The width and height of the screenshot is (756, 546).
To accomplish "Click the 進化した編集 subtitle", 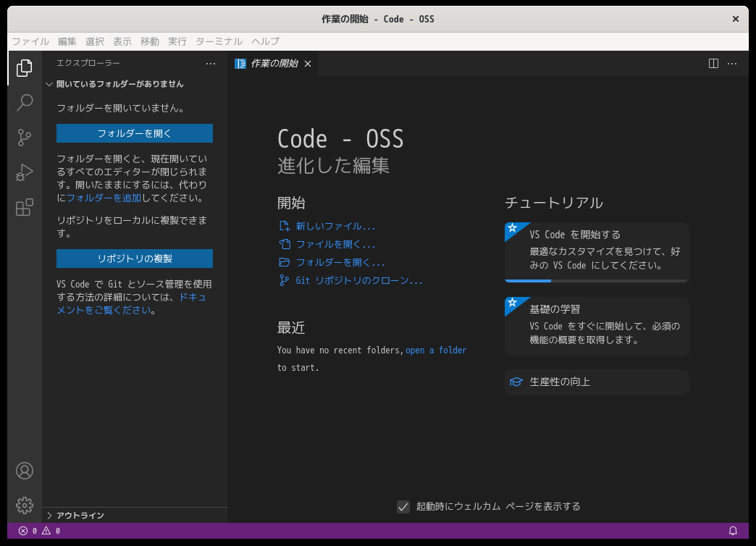I will 333,166.
